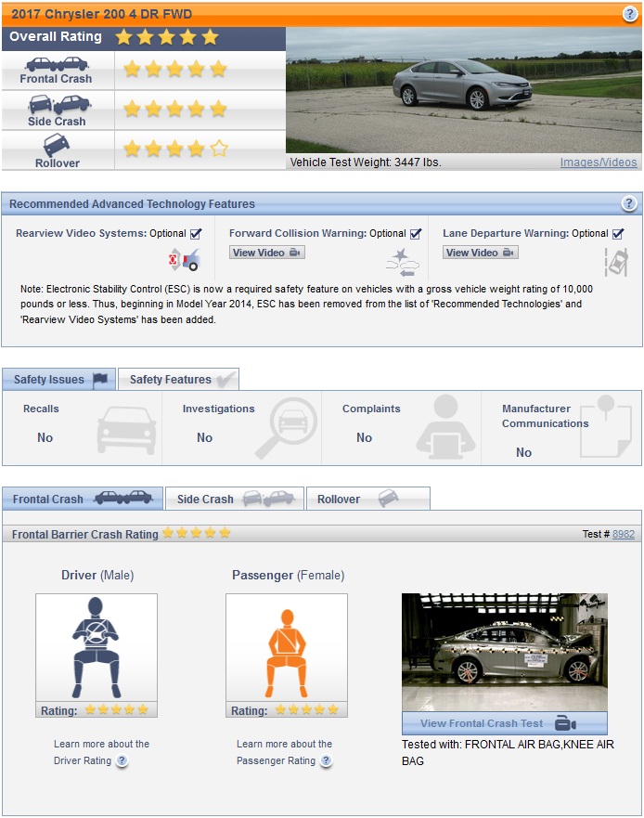Select the Safety Issues tab

tap(59, 379)
